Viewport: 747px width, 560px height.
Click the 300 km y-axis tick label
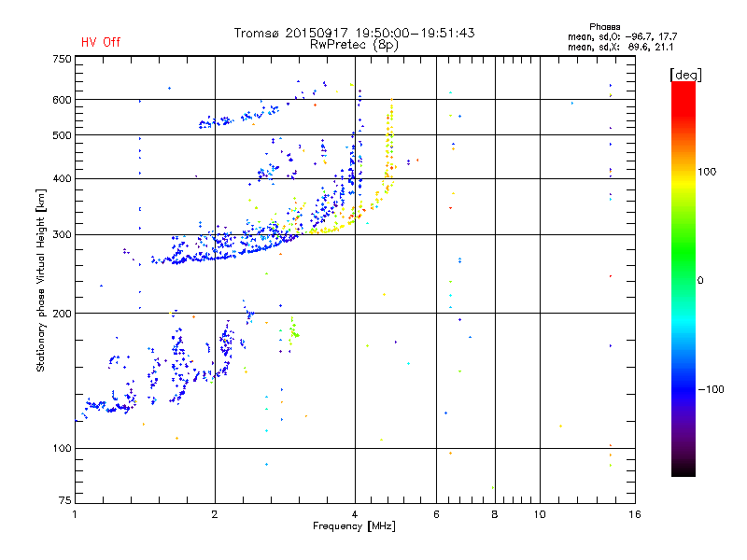pyautogui.click(x=62, y=234)
